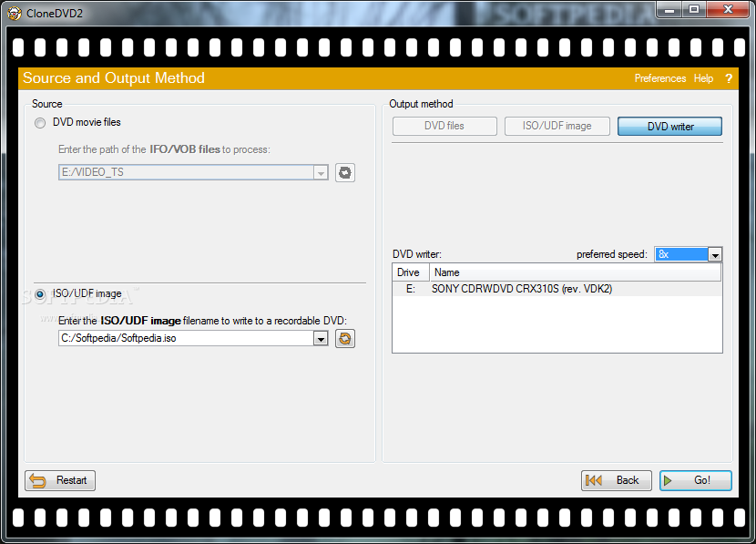Click the Drive column header
The width and height of the screenshot is (756, 544).
[x=411, y=272]
